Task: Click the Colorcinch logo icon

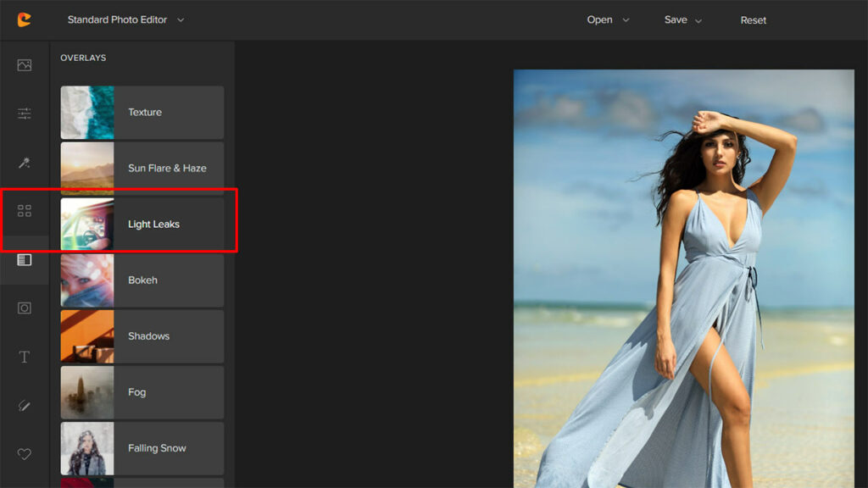Action: tap(24, 20)
